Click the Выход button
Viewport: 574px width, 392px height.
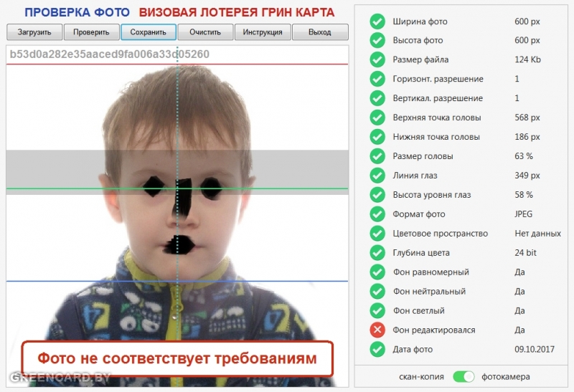point(320,32)
